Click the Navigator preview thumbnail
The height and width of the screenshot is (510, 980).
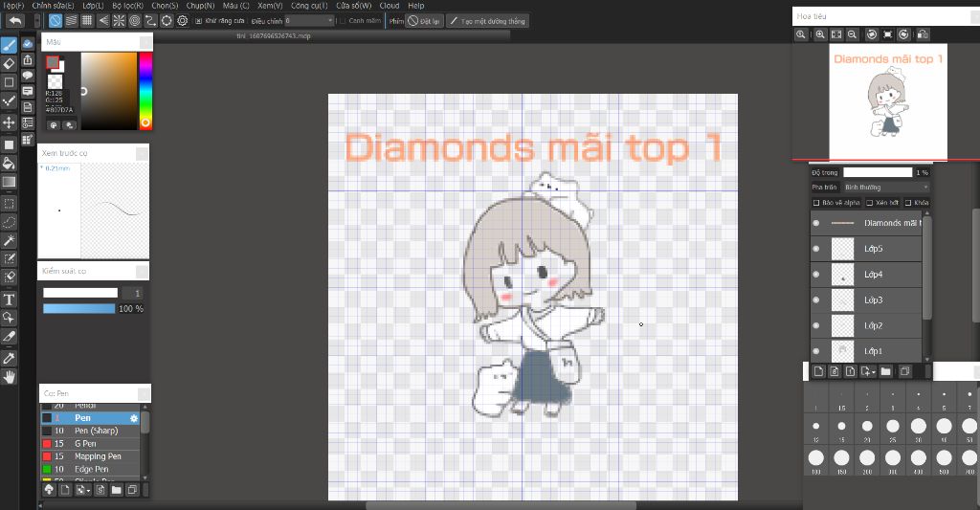[x=887, y=101]
